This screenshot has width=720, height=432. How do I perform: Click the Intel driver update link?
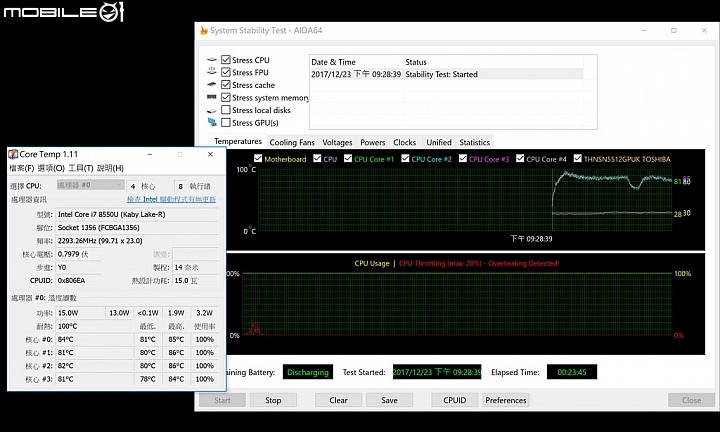[171, 199]
